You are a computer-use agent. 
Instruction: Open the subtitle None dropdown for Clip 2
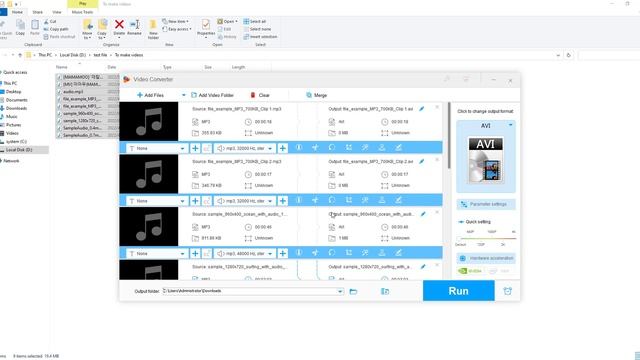(x=156, y=201)
